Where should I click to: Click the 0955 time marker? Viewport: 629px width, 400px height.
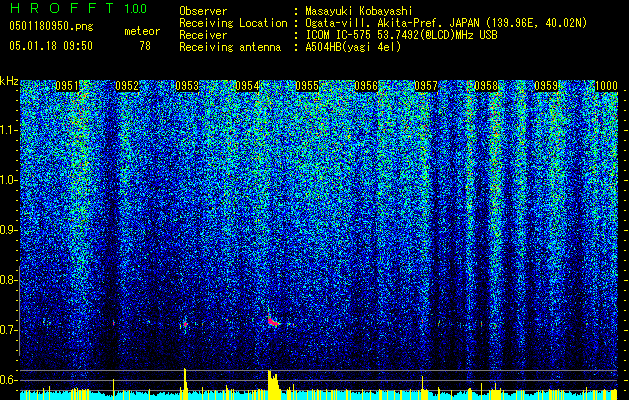tap(307, 86)
